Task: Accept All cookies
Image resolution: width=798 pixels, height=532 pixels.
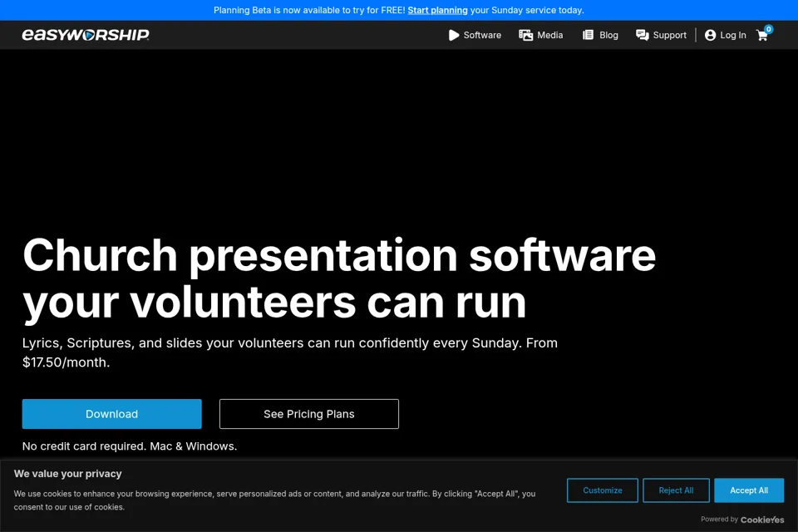Action: click(x=749, y=490)
